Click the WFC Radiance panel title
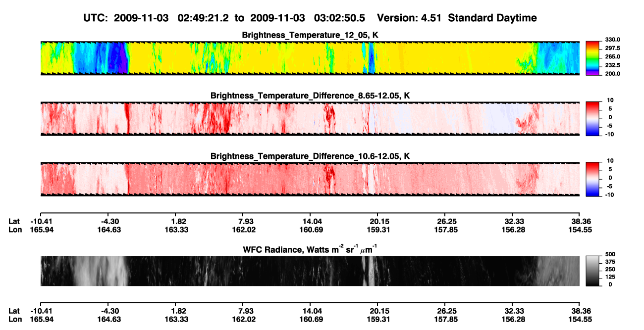This screenshot has width=644, height=330. point(310,249)
